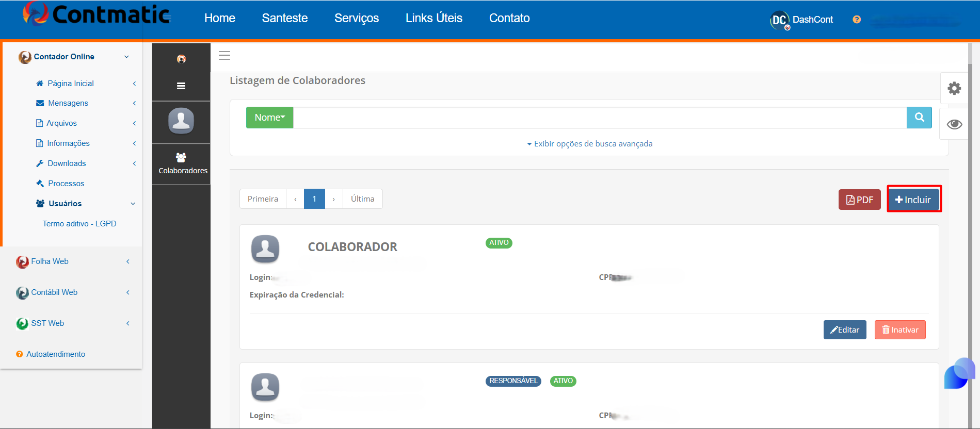Click the Autoatendimento question mark icon
Viewport: 980px width, 429px height.
[x=20, y=354]
